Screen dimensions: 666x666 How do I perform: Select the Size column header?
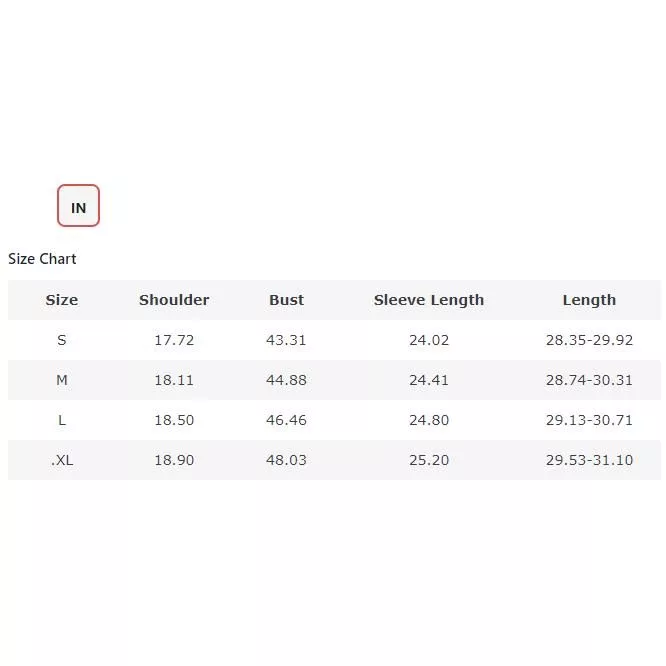click(x=62, y=300)
